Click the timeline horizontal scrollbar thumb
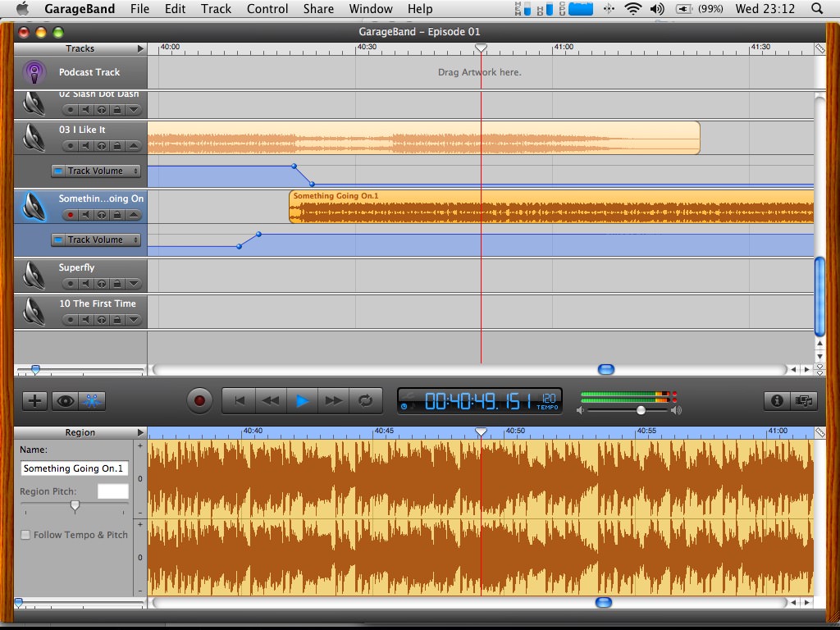Image resolution: width=840 pixels, height=630 pixels. tap(606, 370)
